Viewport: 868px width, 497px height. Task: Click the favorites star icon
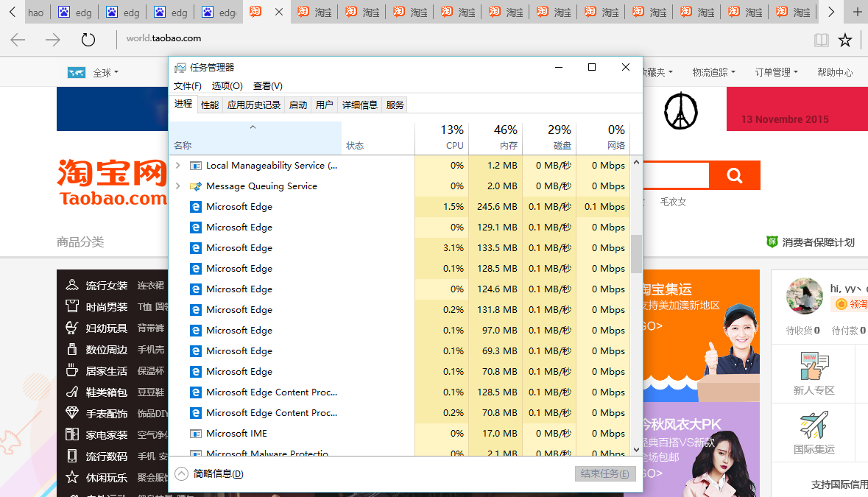(844, 40)
